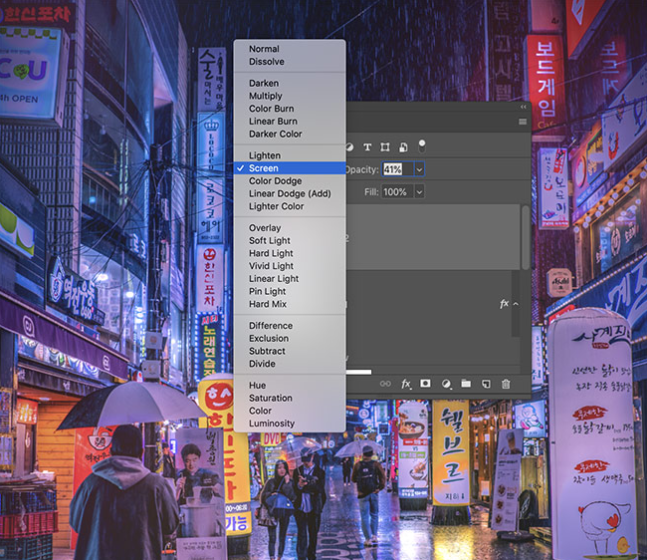Select Linear Dodge (Add) blend mode

coord(289,194)
